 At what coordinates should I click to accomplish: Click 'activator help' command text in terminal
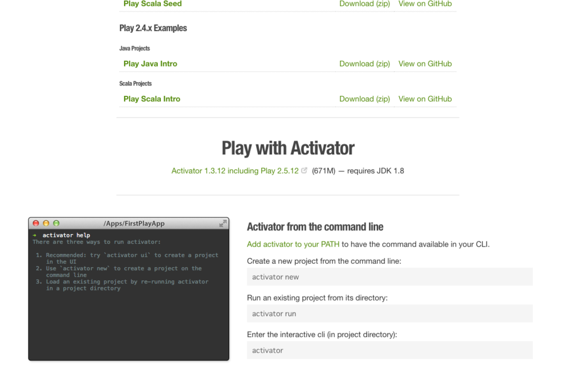point(66,235)
